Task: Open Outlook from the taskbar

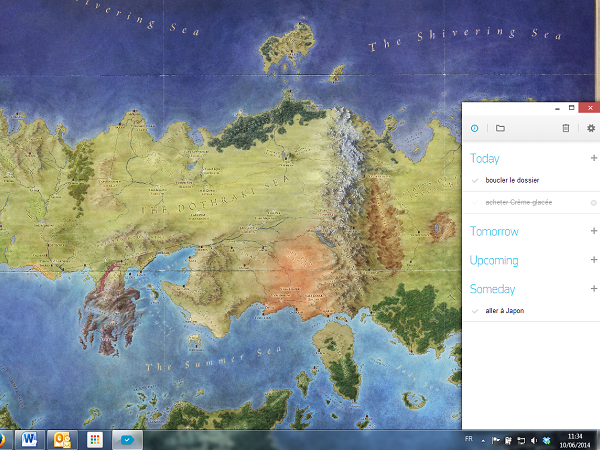Action: (x=62, y=439)
